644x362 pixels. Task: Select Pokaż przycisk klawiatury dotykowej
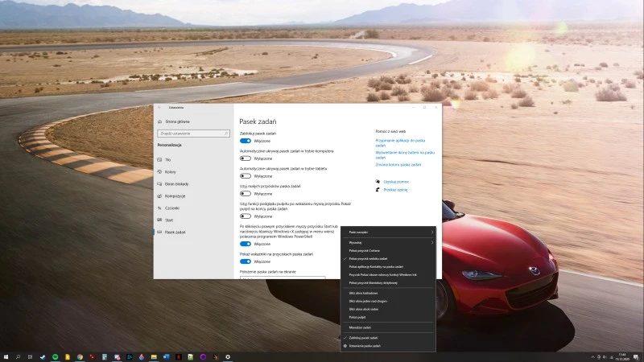coord(388,283)
